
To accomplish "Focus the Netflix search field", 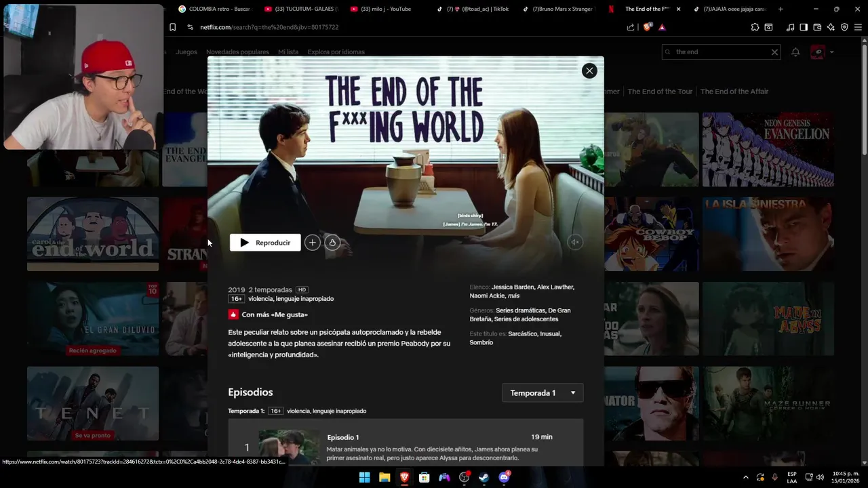I will click(720, 52).
